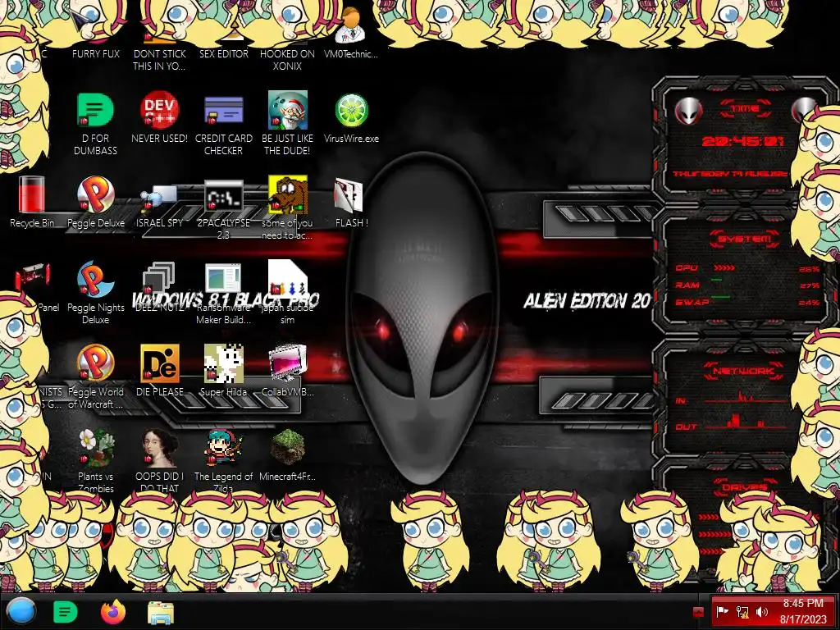This screenshot has width=840, height=630.
Task: Select the HOOKED ON XONIX label
Action: click(x=287, y=60)
